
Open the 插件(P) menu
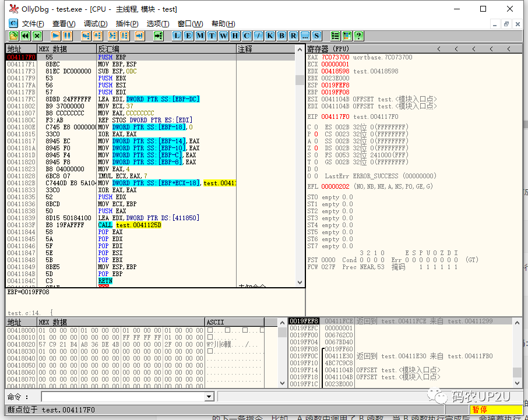pyautogui.click(x=127, y=23)
